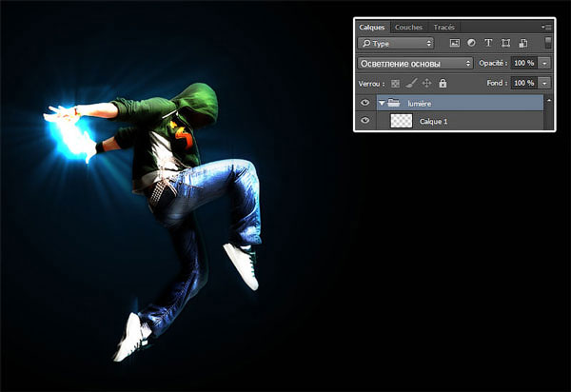
Task: Click the type layer filter icon
Action: 488,43
